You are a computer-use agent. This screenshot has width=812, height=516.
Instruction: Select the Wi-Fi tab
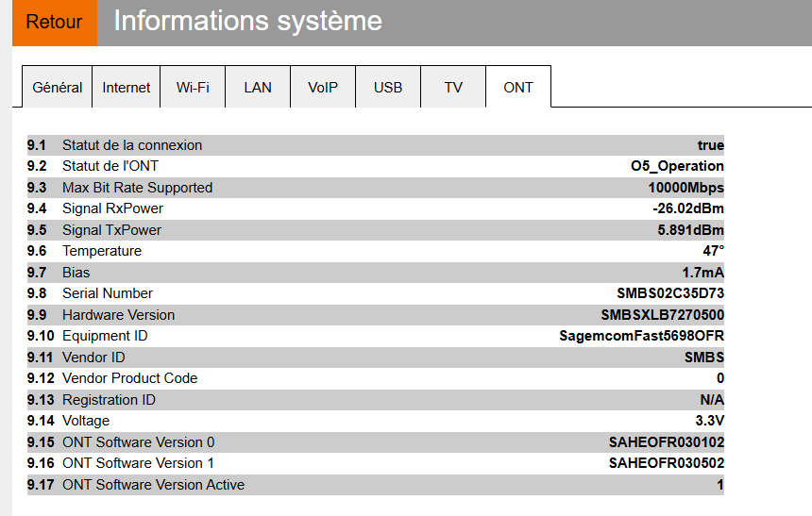(193, 87)
